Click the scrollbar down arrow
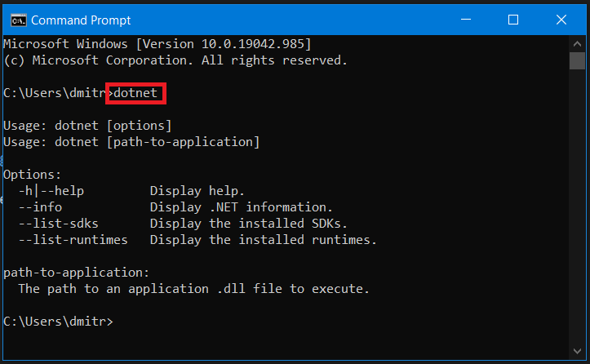The image size is (590, 364). [x=576, y=353]
